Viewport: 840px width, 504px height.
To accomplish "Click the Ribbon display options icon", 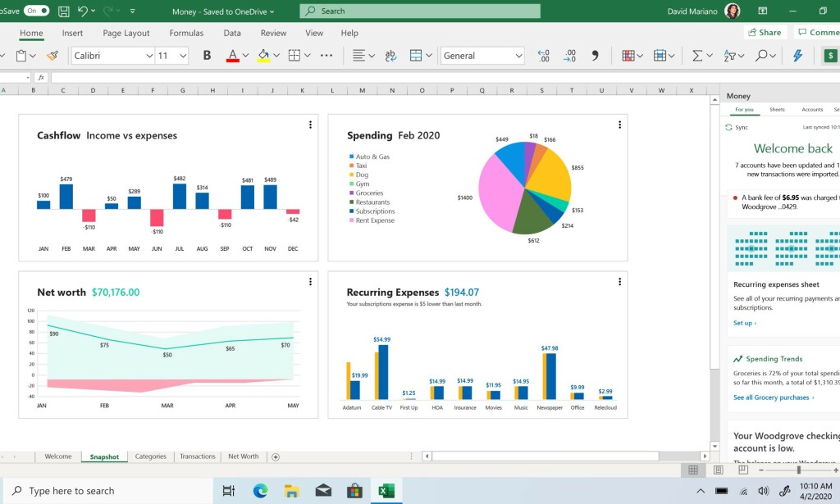I will click(x=762, y=11).
